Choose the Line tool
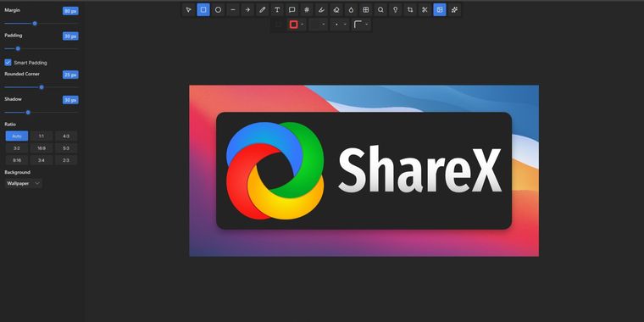 (x=233, y=10)
